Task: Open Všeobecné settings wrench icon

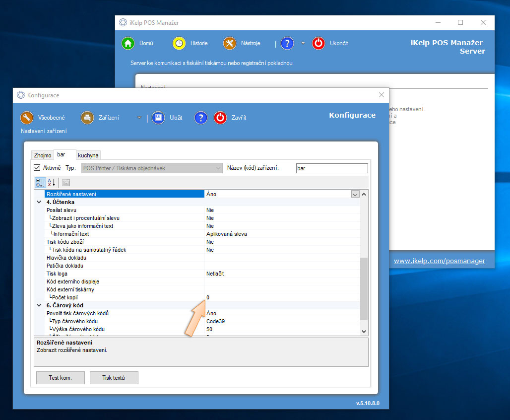Action: pyautogui.click(x=27, y=118)
